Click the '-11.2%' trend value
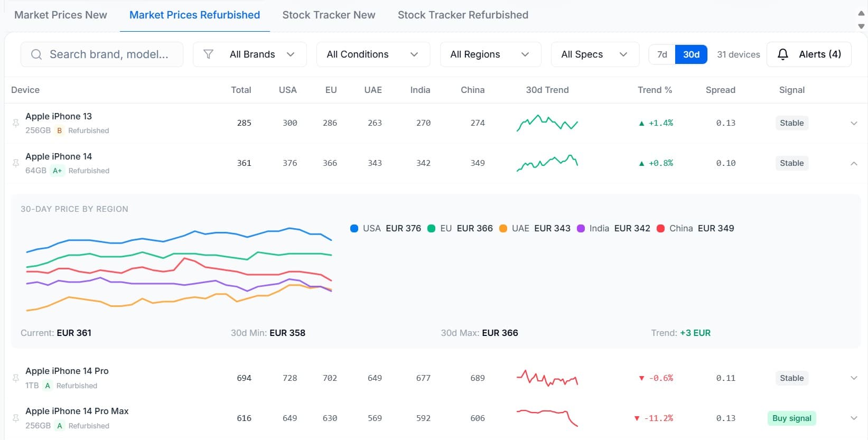868x440 pixels. pyautogui.click(x=658, y=418)
